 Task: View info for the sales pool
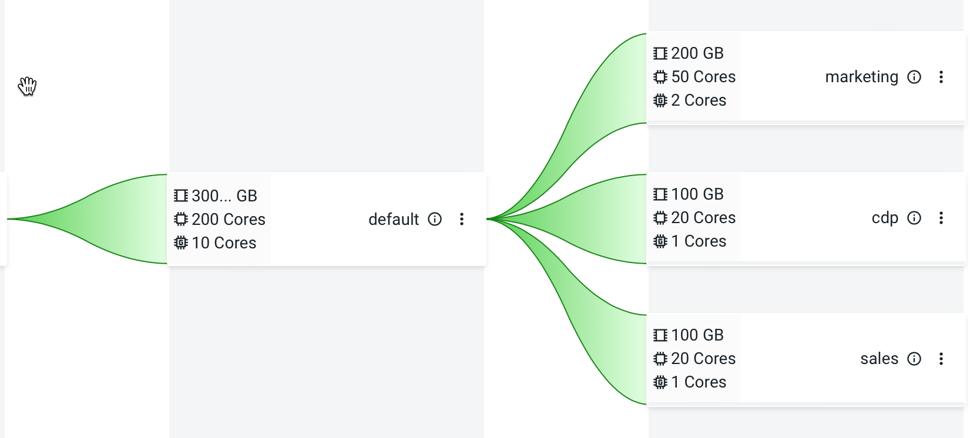[x=915, y=358]
